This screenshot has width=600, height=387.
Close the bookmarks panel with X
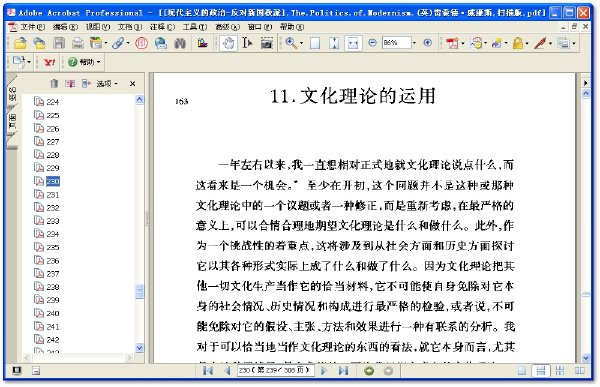coord(132,83)
